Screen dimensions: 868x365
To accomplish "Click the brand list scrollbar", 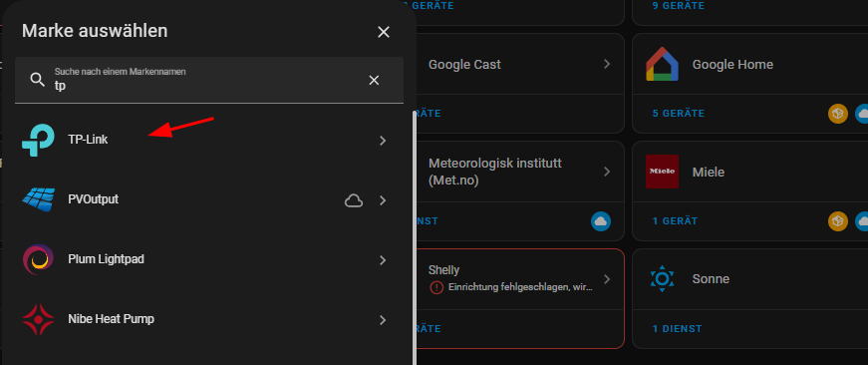I will click(414, 237).
